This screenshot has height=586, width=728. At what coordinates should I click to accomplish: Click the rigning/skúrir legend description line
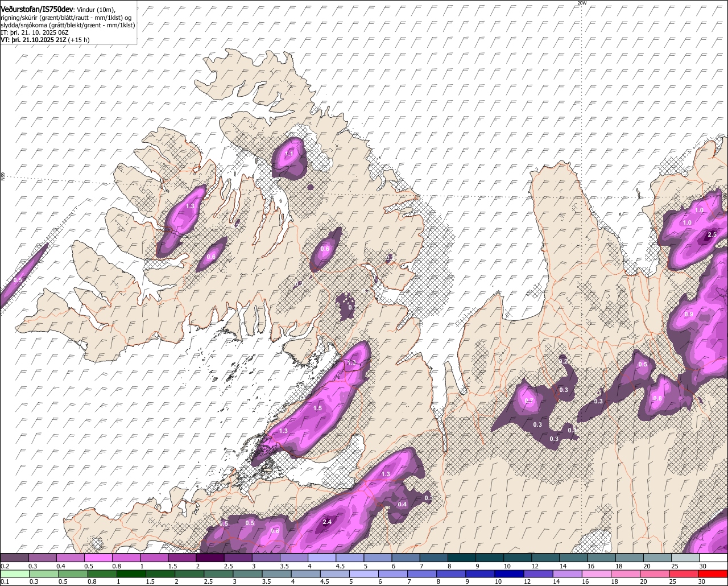pyautogui.click(x=65, y=18)
